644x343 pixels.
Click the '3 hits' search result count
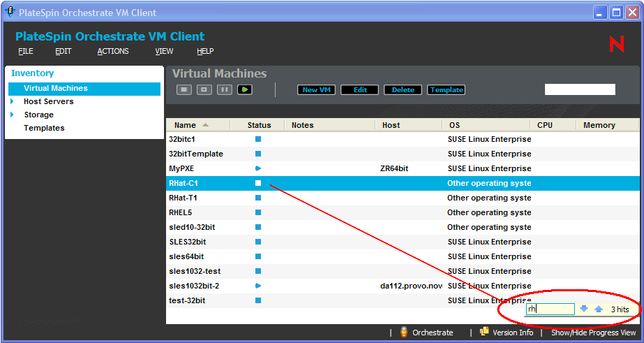click(620, 309)
